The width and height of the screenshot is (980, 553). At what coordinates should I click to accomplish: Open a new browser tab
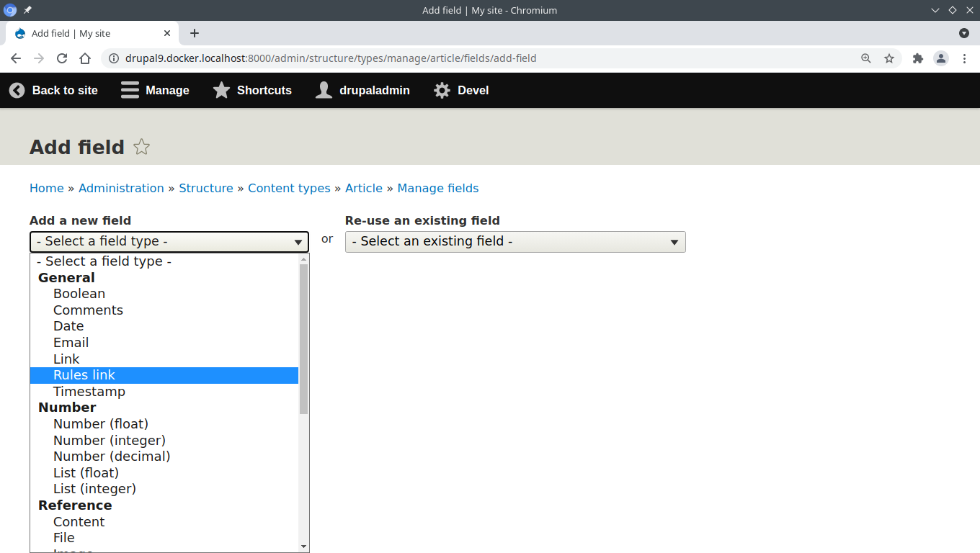(x=194, y=33)
